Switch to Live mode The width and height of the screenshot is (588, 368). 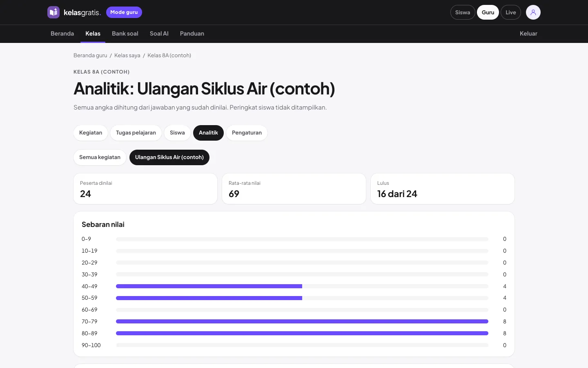pyautogui.click(x=511, y=12)
